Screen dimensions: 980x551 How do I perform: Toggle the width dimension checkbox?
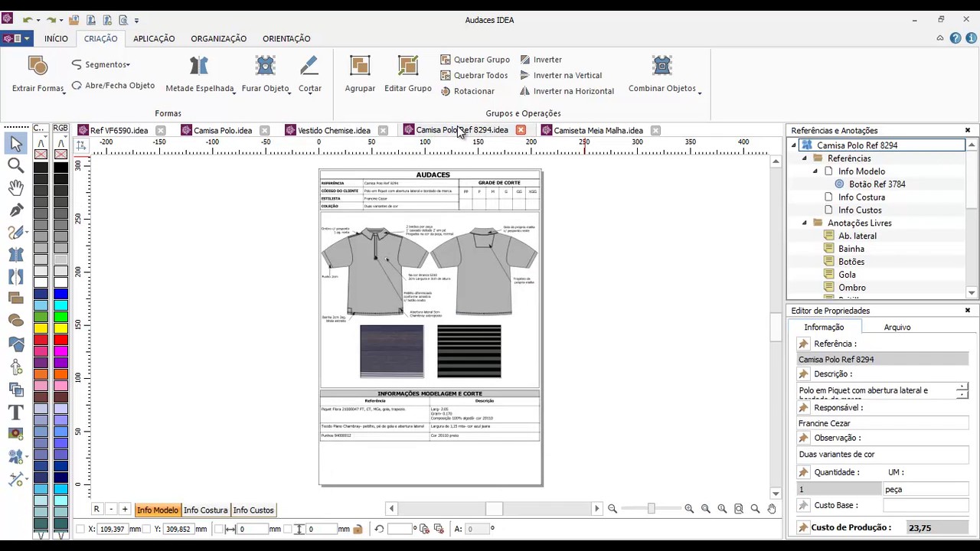coord(220,529)
